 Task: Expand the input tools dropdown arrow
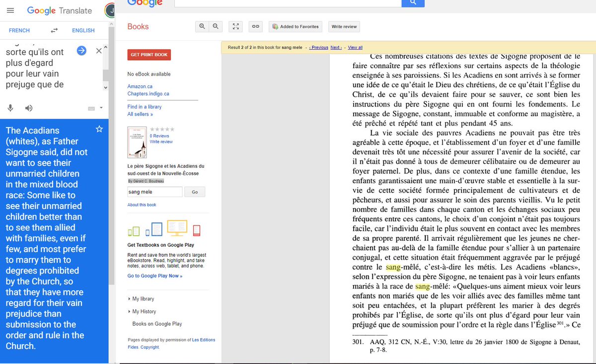click(101, 108)
